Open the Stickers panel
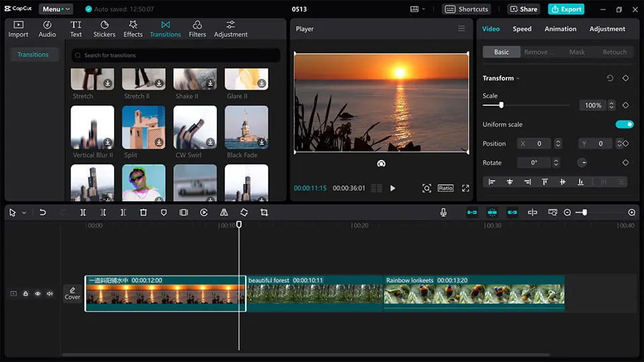Viewport: 644px width, 362px height. pyautogui.click(x=104, y=29)
